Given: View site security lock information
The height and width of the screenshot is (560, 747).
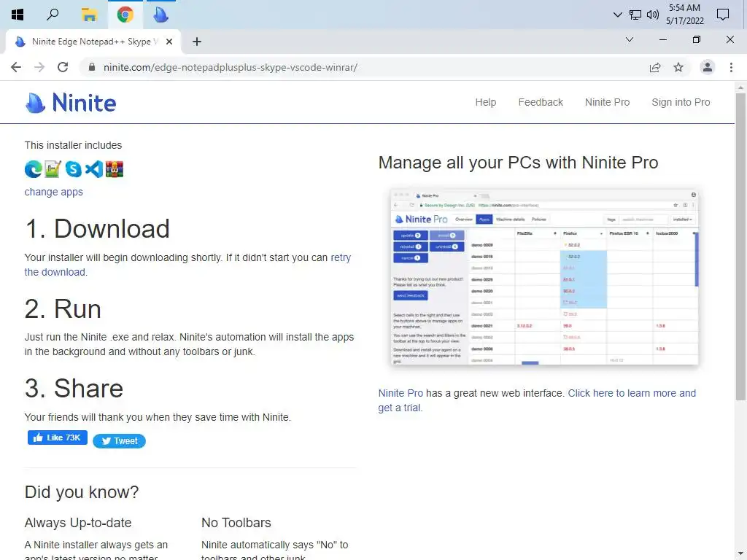Looking at the screenshot, I should tap(92, 67).
